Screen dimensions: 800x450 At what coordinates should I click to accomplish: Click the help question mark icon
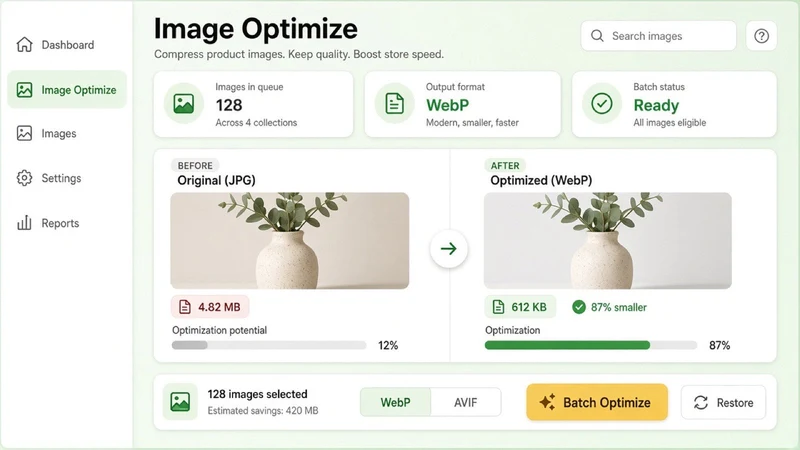[761, 36]
